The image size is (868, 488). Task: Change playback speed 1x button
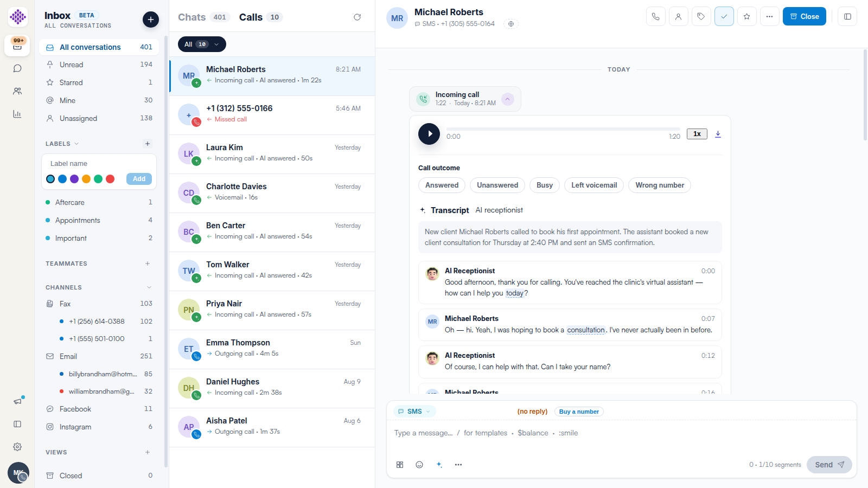coord(697,134)
